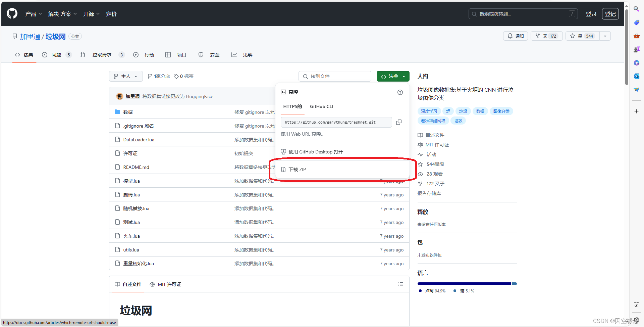644x327 pixels.
Task: Open the 火车.lua file
Action: pyautogui.click(x=131, y=236)
